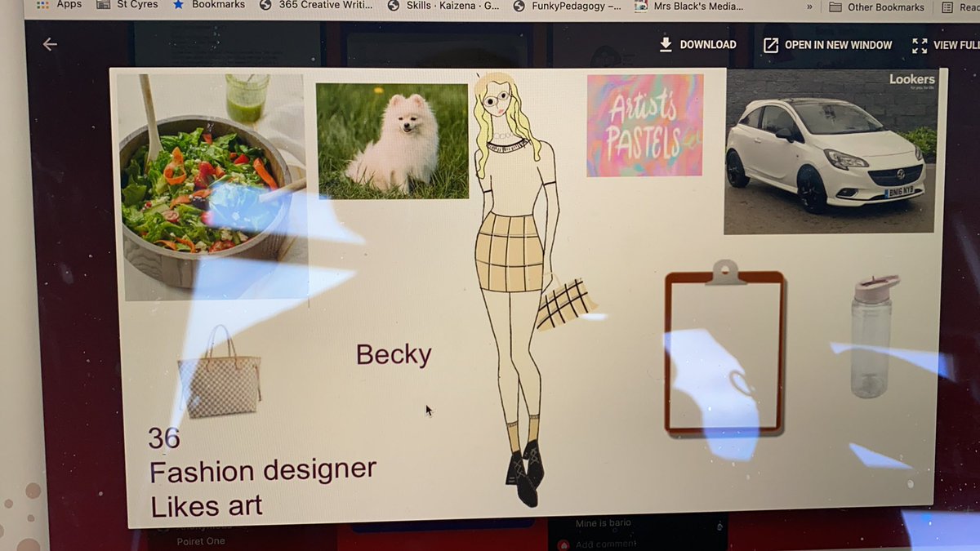The height and width of the screenshot is (551, 980).
Task: Open 365 Creative Writing bookmark
Action: [316, 5]
